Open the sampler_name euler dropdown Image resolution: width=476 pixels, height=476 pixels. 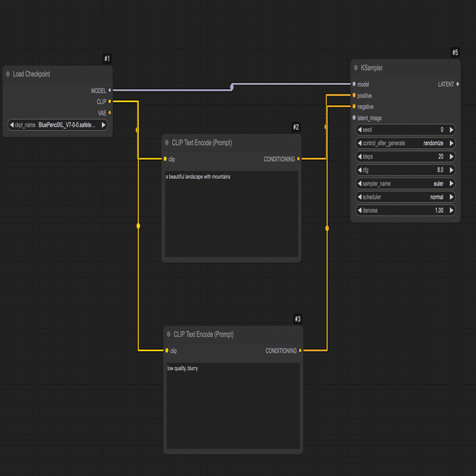[x=405, y=183]
